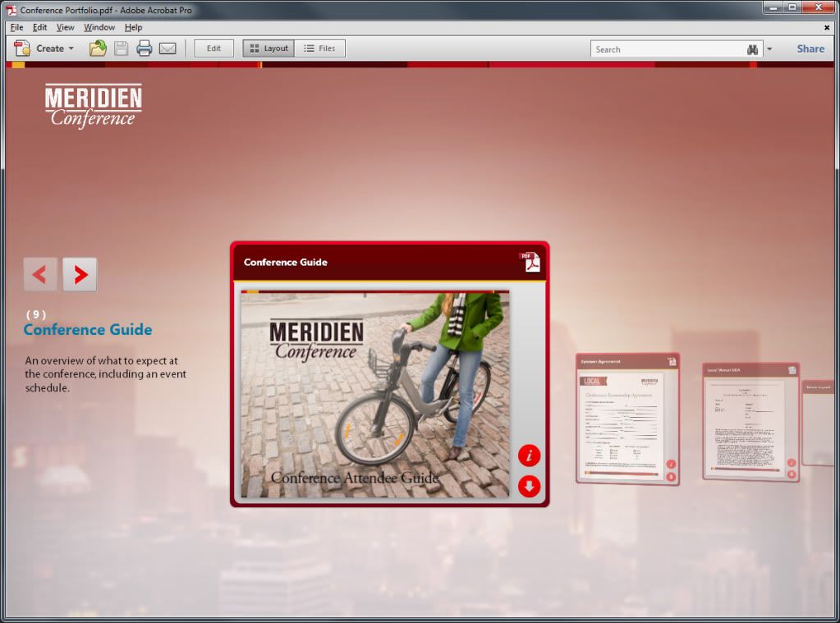This screenshot has width=840, height=623.
Task: Click the Save disk icon
Action: click(121, 48)
